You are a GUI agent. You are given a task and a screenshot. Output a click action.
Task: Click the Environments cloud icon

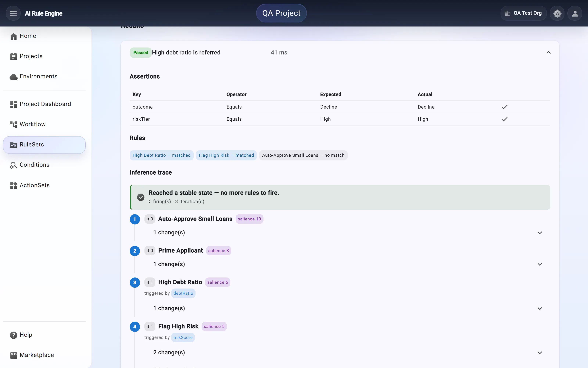pyautogui.click(x=13, y=77)
